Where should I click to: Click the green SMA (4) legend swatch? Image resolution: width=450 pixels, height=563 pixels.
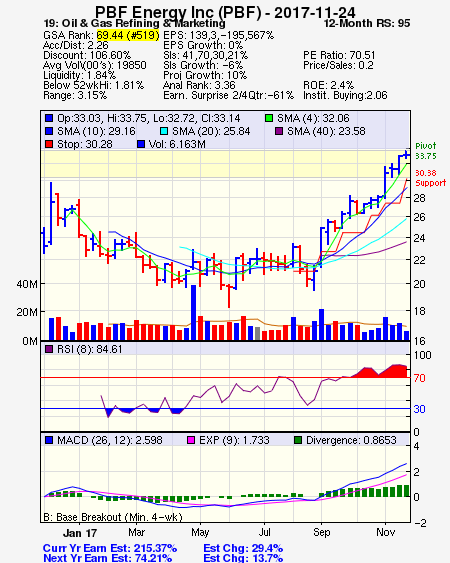pyautogui.click(x=269, y=118)
